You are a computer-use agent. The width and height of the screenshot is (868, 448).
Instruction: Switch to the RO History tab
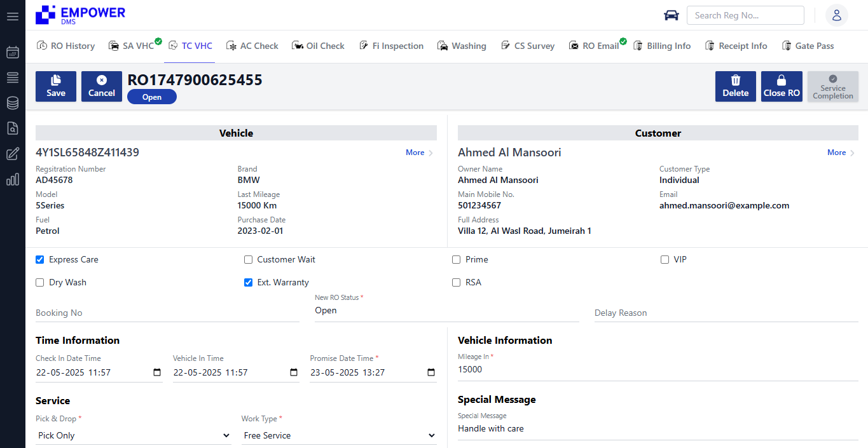tap(66, 46)
